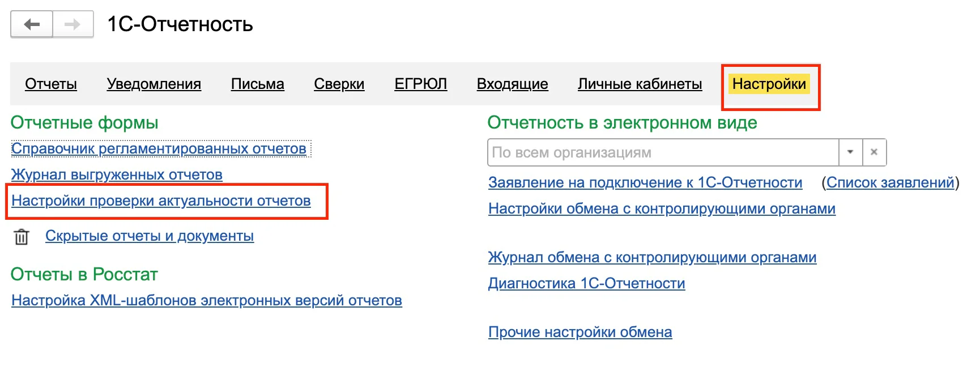This screenshot has width=980, height=375.
Task: Open Диагностика 1С-Отчетности link
Action: click(x=587, y=283)
